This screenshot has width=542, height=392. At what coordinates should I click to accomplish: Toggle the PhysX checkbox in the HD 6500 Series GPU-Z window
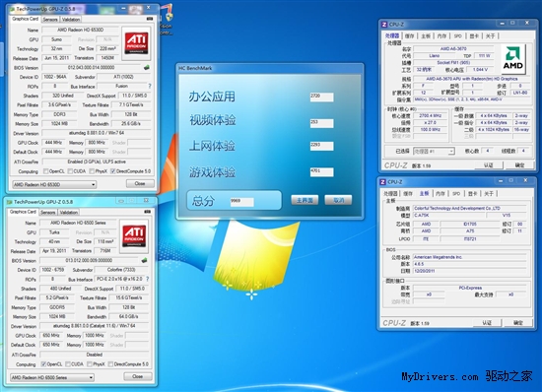90,364
